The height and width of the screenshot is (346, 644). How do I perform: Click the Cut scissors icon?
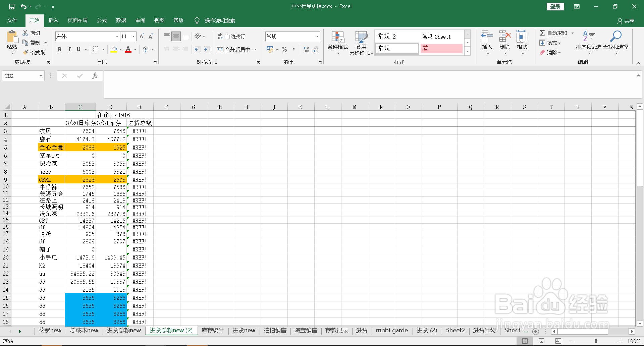coord(25,33)
